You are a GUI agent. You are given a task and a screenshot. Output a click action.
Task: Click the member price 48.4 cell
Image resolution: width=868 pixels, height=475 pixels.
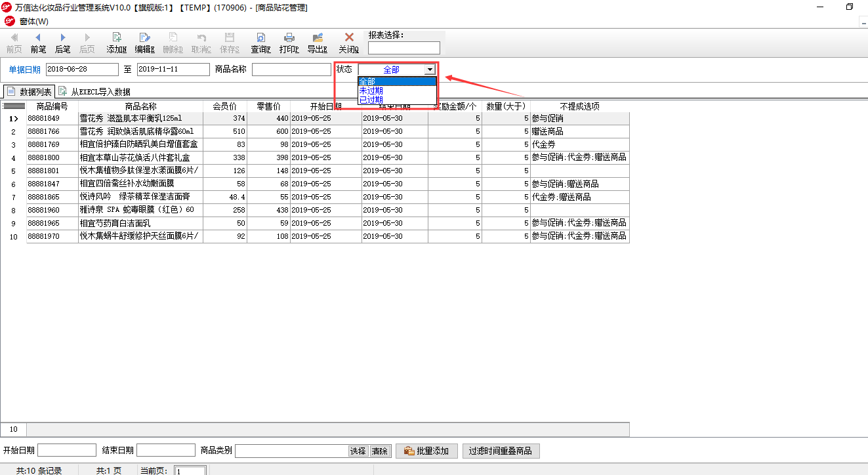click(x=225, y=197)
